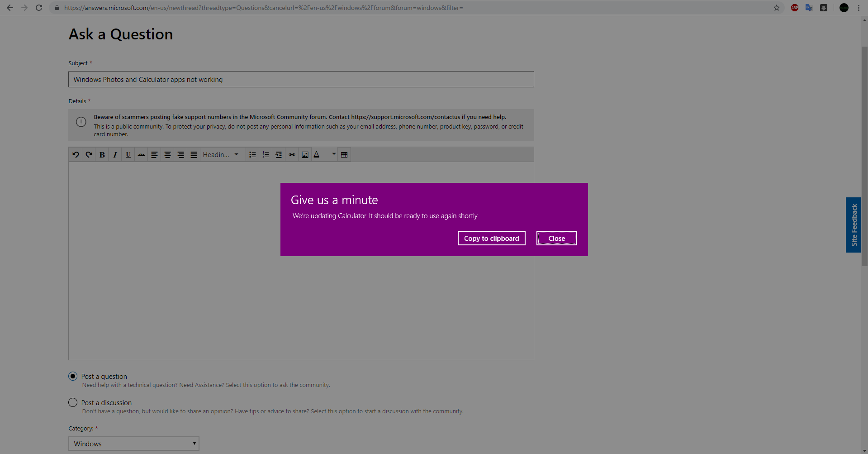868x454 pixels.
Task: Insert a hyperlink
Action: pos(292,155)
